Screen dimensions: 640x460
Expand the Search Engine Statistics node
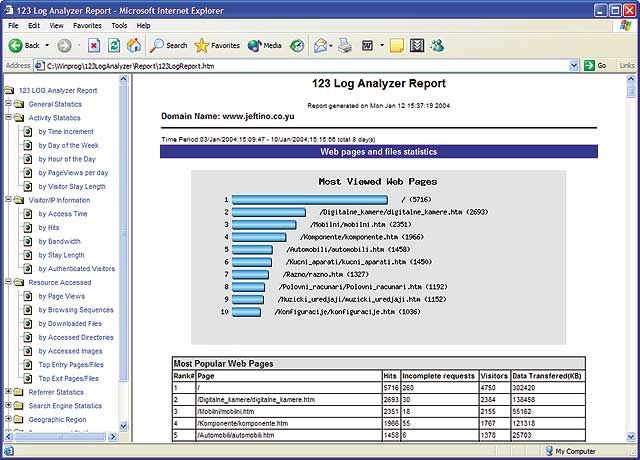pyautogui.click(x=8, y=405)
